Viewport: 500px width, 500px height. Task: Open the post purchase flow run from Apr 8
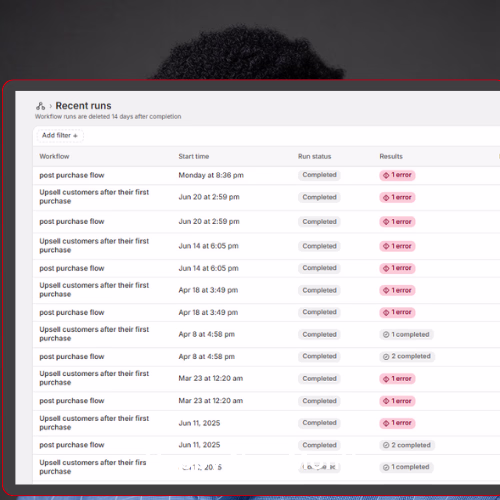coord(72,357)
